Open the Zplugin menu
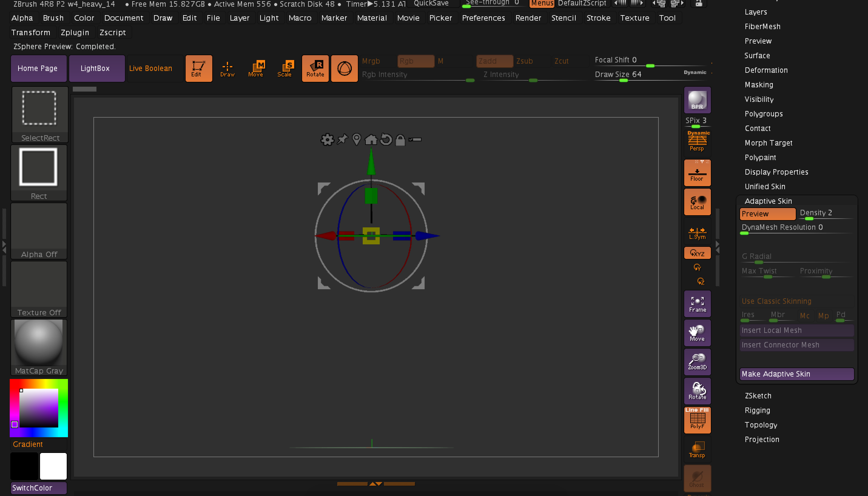The width and height of the screenshot is (868, 496). pos(75,32)
